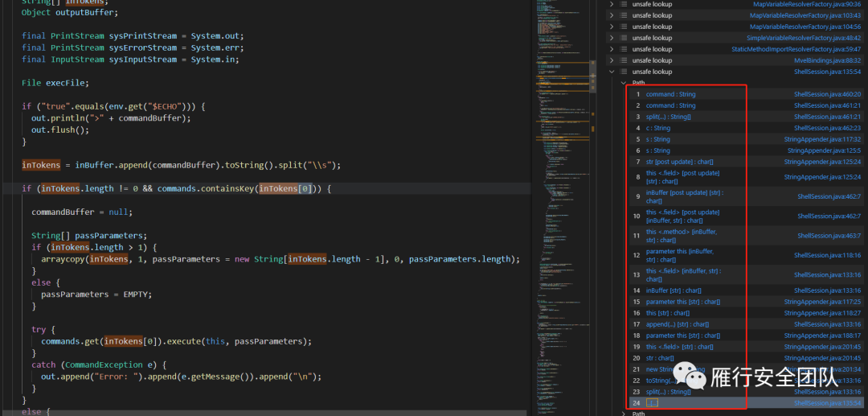This screenshot has width=868, height=416.
Task: Select path step 11 'this <.method> [inBuffer, str]'
Action: pos(681,236)
